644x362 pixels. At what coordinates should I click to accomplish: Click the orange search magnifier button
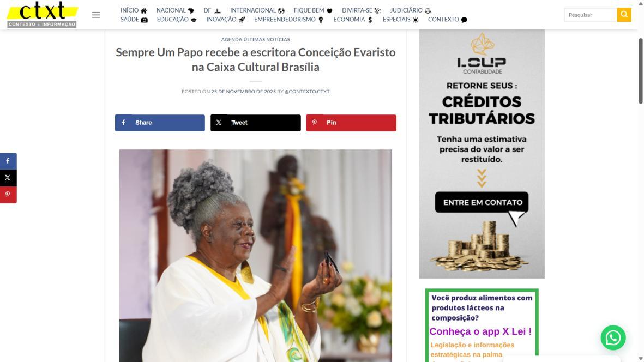click(x=624, y=15)
